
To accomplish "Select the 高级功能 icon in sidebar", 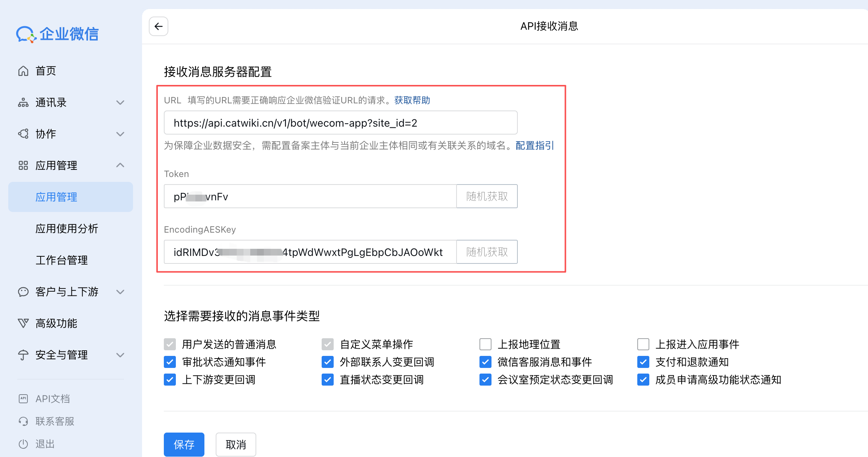I will click(x=23, y=323).
